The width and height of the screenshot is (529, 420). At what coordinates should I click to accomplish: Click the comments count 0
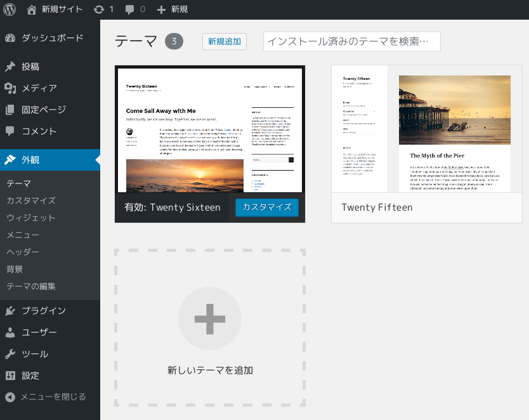click(143, 10)
